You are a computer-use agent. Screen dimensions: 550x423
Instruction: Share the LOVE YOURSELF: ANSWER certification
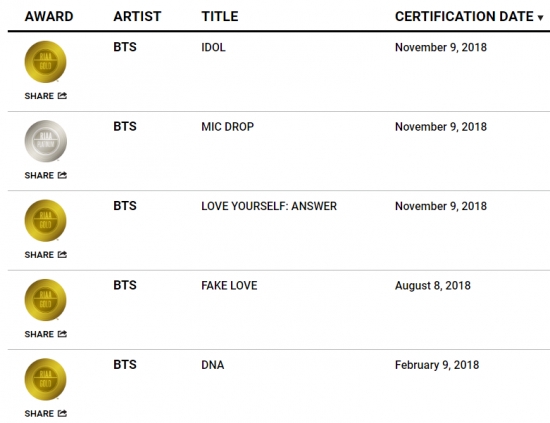click(46, 255)
